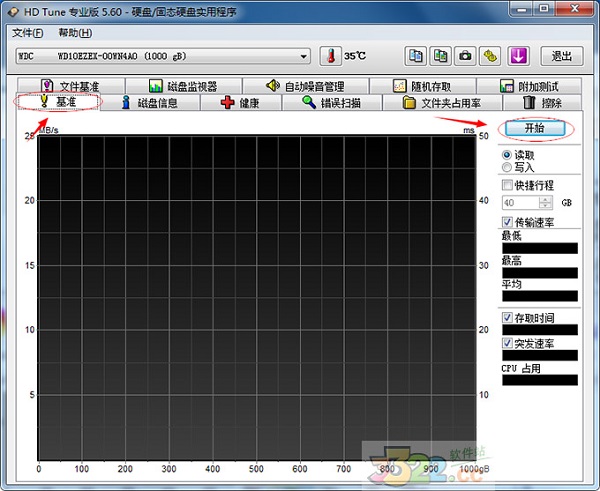
Task: Click the 开始 button
Action: [x=538, y=129]
